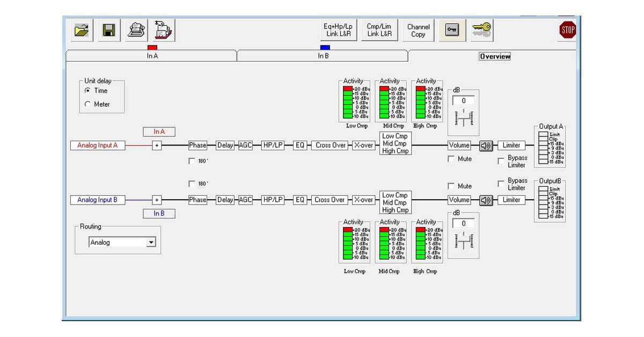Select the Meter unit delay option

[88, 104]
